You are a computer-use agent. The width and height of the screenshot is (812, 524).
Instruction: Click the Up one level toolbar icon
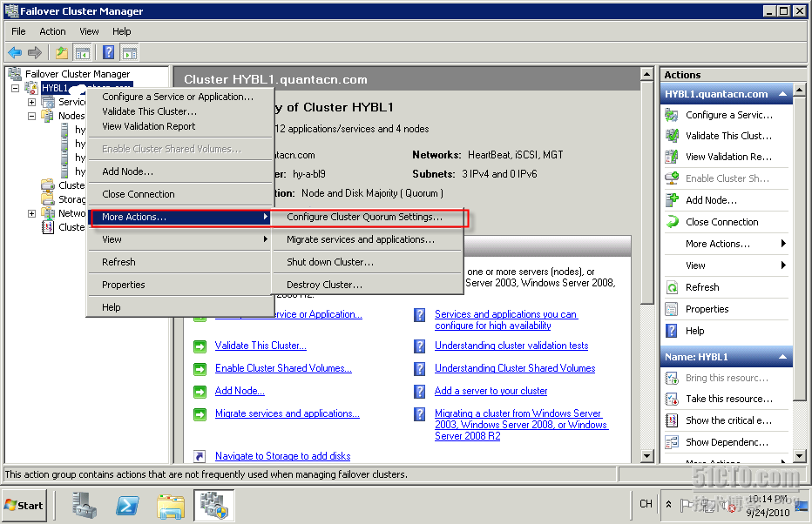[x=62, y=52]
